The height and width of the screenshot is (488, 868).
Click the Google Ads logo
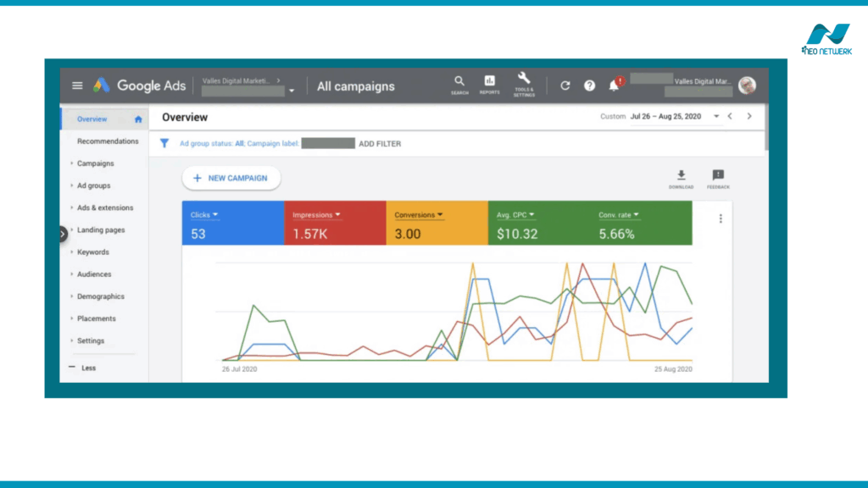[x=139, y=86]
